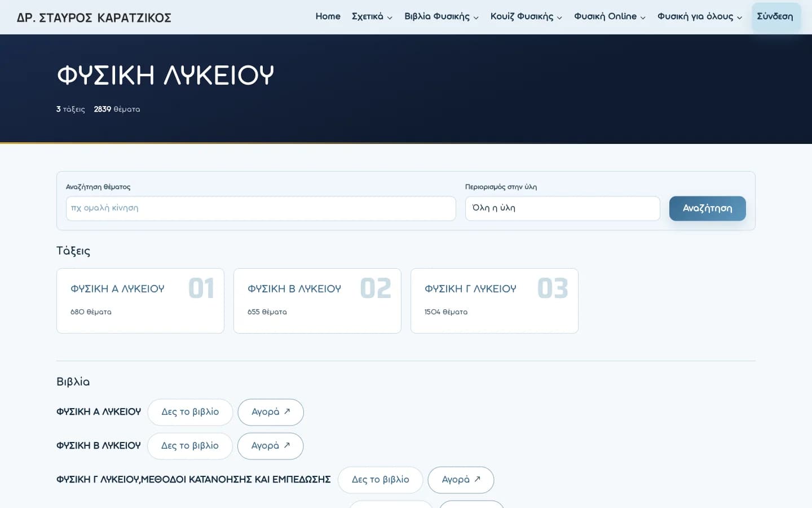812x508 pixels.
Task: Click Δες το βιβλίο for ΦΥΣΙΚΗ Β ΛΥΚΕΙΟΥ
Action: tap(190, 446)
